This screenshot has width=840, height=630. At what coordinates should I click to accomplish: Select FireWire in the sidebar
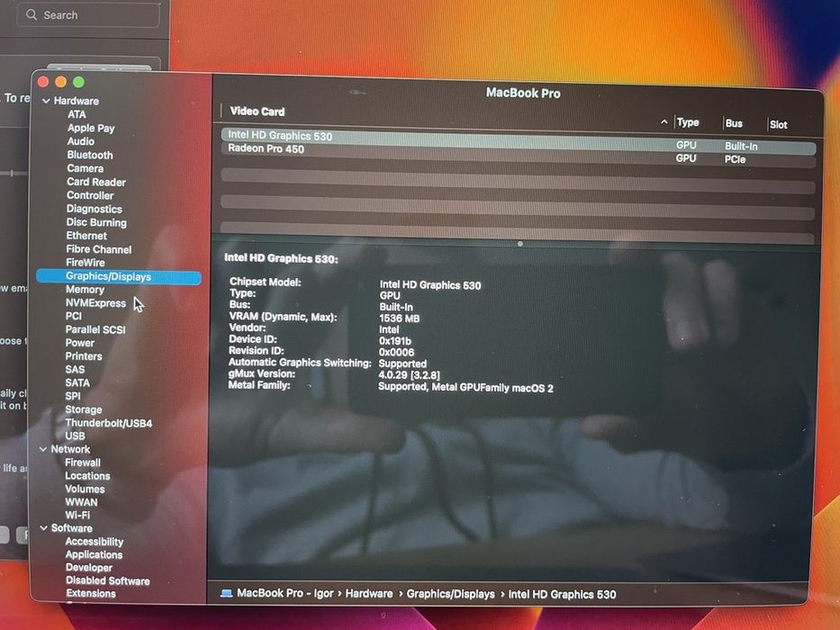(86, 263)
